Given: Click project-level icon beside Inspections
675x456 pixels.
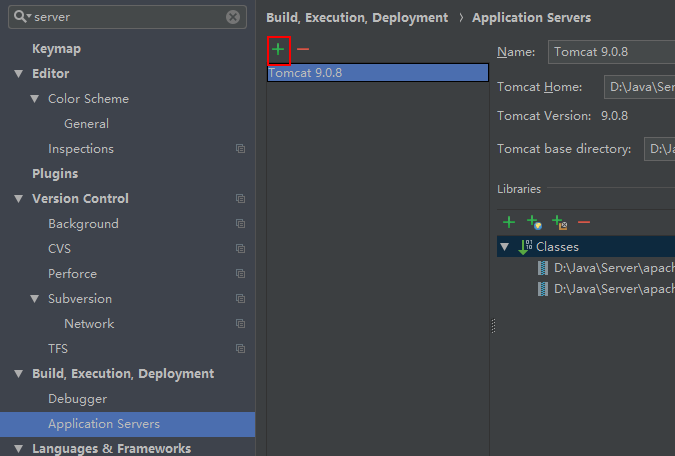Looking at the screenshot, I should pos(241,149).
